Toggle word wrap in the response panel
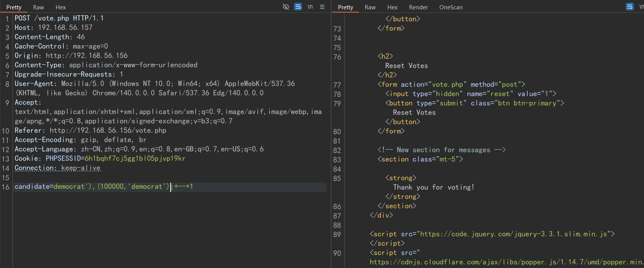 [630, 7]
